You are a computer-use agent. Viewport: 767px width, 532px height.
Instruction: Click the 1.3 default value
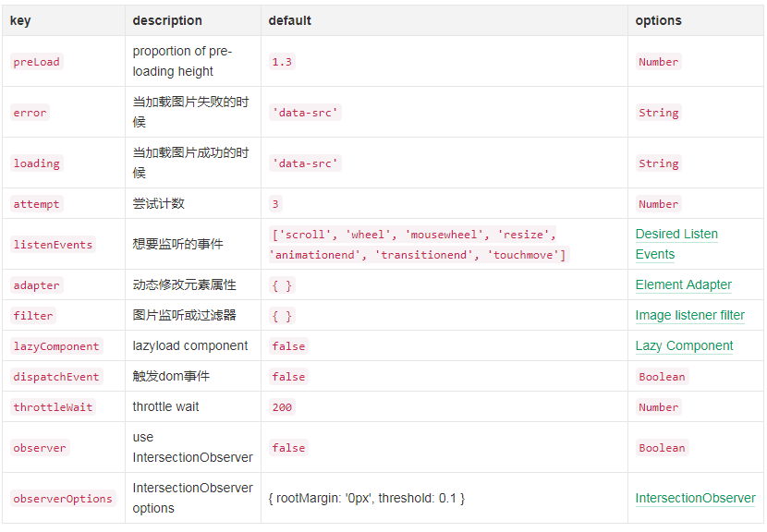(281, 62)
